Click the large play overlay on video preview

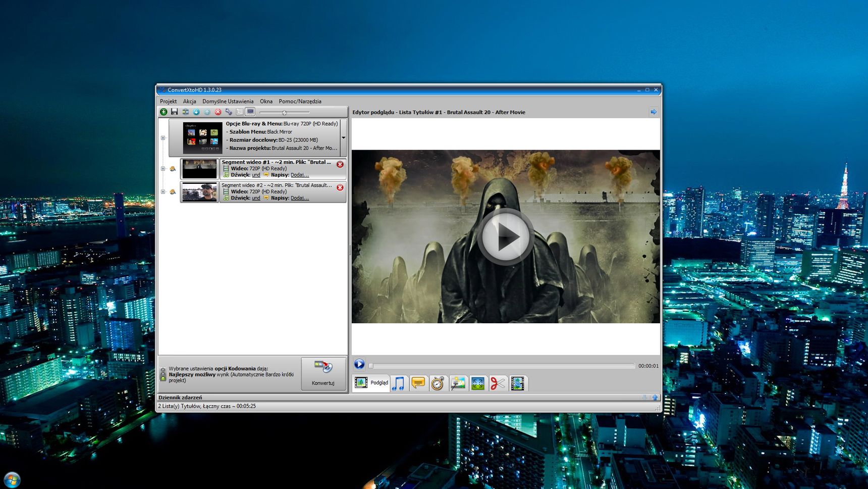coord(505,236)
